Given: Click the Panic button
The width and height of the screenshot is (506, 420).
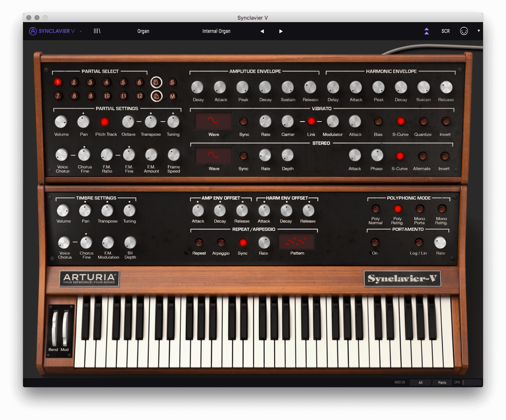Looking at the screenshot, I should [x=442, y=382].
